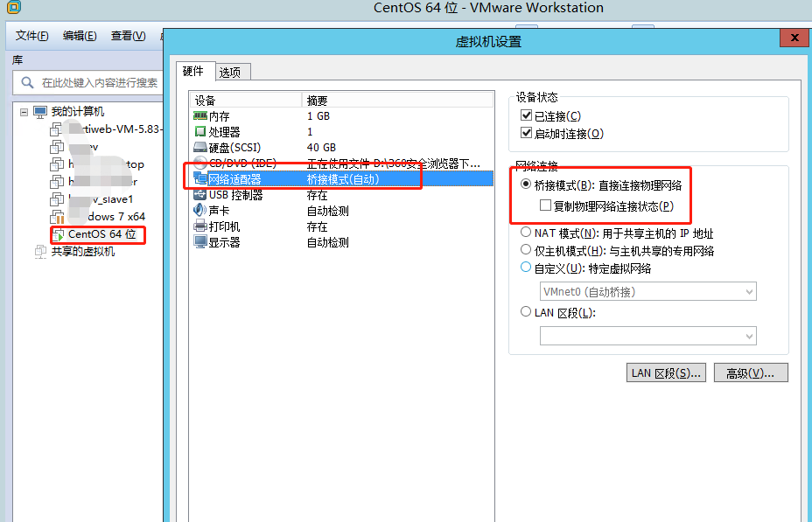Click the Device (设备) column header
812x522 pixels.
[x=246, y=100]
